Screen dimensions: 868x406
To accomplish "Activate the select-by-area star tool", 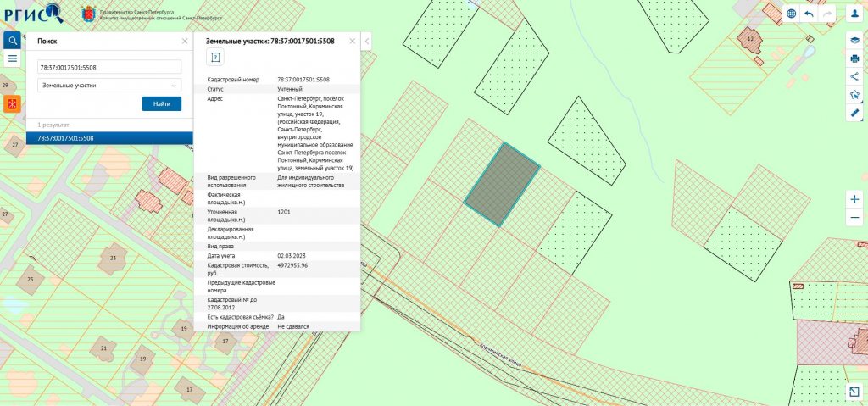I will pos(854,95).
